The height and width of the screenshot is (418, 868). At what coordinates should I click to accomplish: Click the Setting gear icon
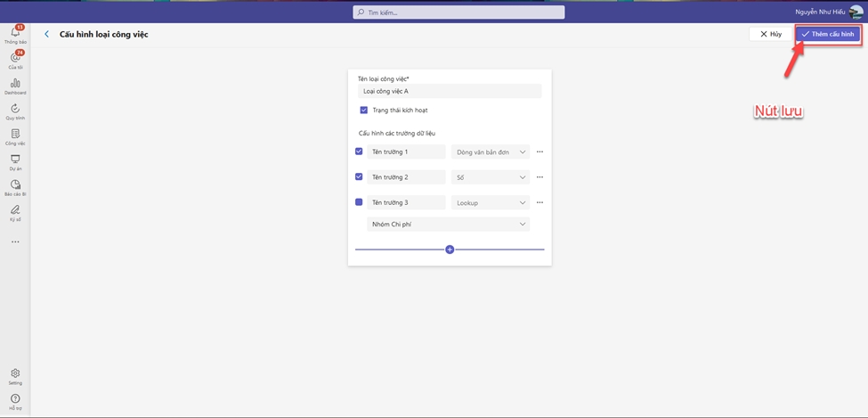tap(15, 373)
